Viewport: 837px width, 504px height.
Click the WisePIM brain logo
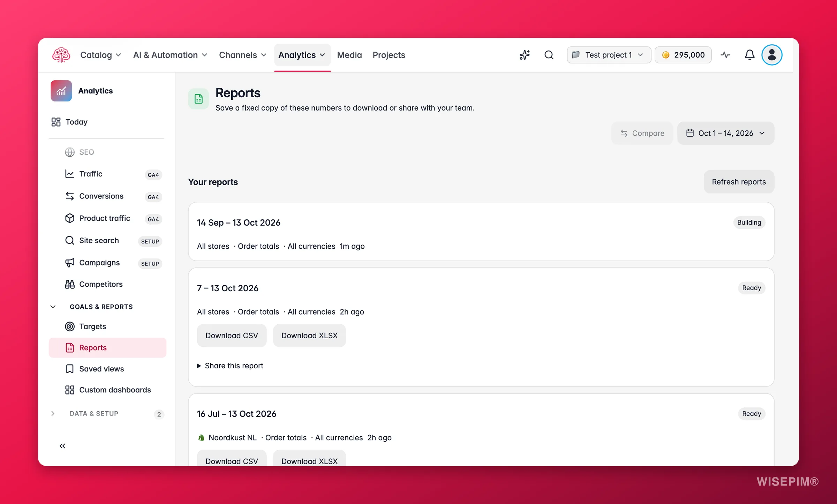pyautogui.click(x=61, y=55)
